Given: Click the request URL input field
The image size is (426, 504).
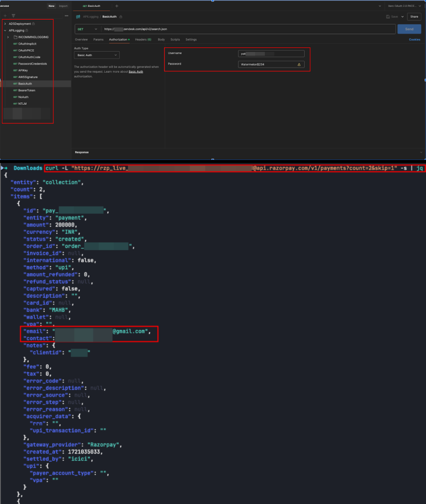Looking at the screenshot, I should [x=248, y=29].
